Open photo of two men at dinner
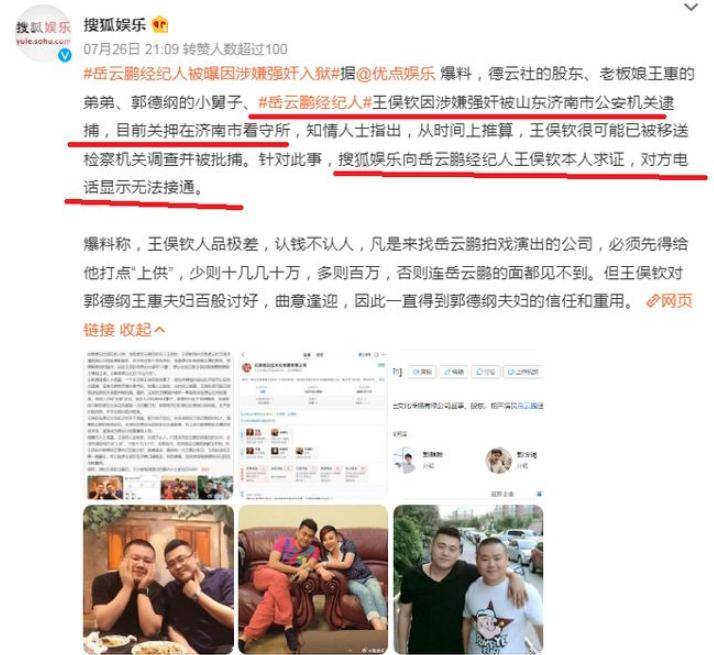 (158, 579)
